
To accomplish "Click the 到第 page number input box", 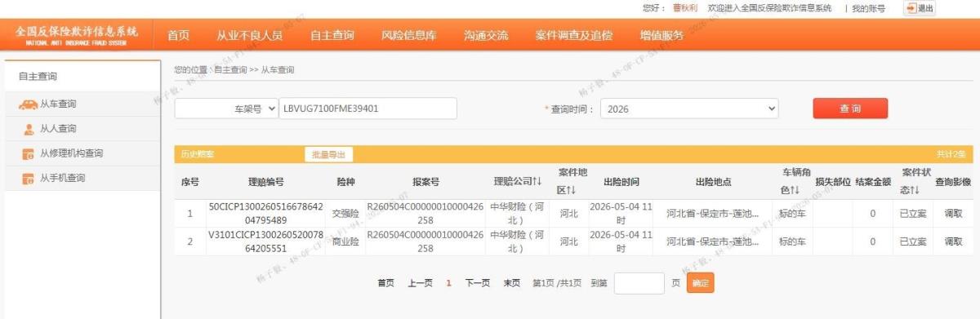I will (x=639, y=283).
